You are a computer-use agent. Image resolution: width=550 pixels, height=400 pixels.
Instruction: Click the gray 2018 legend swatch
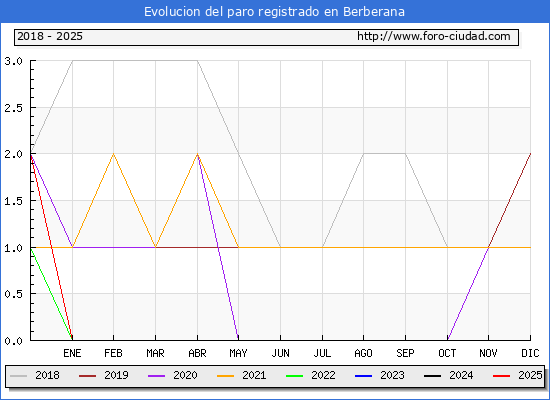click(x=19, y=376)
